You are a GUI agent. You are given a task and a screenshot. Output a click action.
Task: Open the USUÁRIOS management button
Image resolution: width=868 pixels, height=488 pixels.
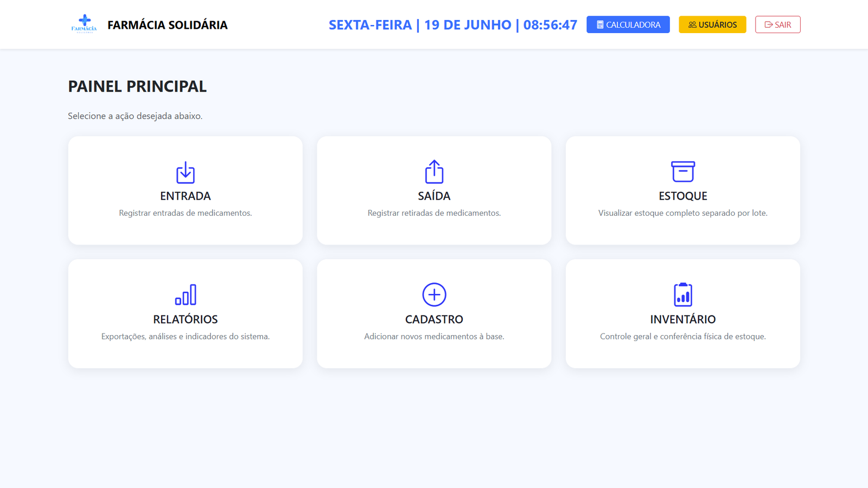point(712,24)
